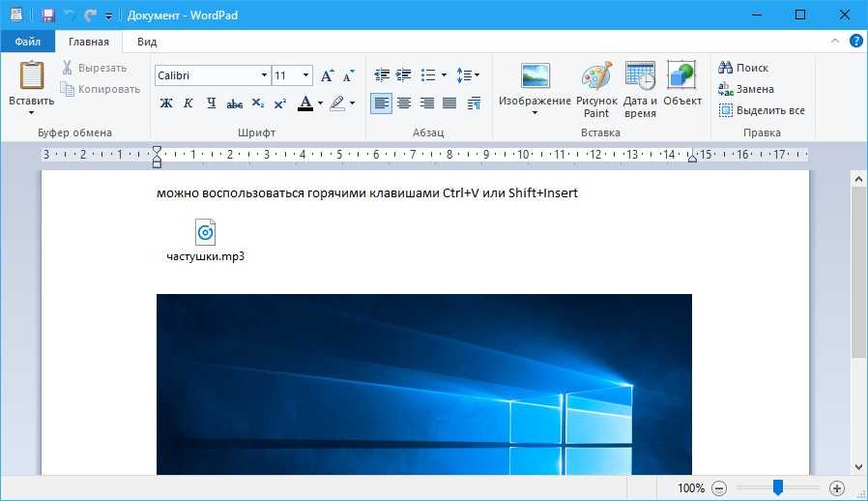Click the Save icon in quick access toolbar
The width and height of the screenshot is (868, 501).
coord(48,15)
